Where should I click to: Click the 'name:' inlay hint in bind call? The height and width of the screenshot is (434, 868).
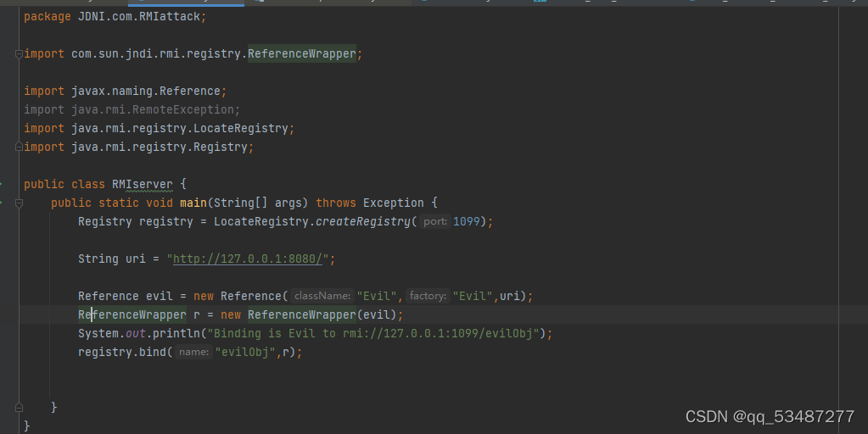(193, 352)
